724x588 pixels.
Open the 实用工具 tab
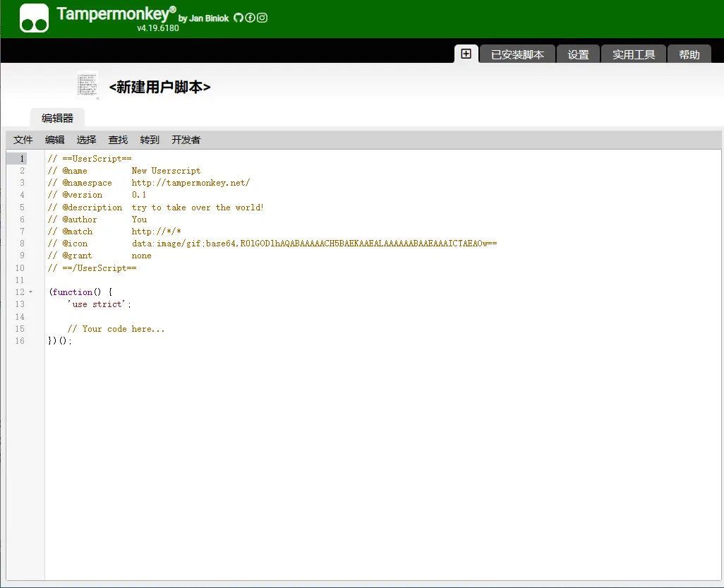(634, 54)
